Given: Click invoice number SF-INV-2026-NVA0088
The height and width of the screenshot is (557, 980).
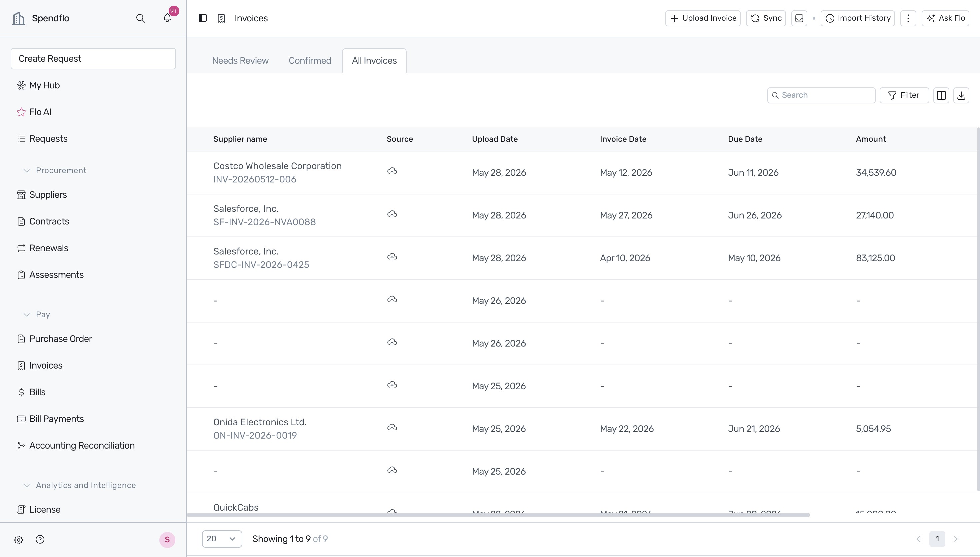Looking at the screenshot, I should (264, 222).
